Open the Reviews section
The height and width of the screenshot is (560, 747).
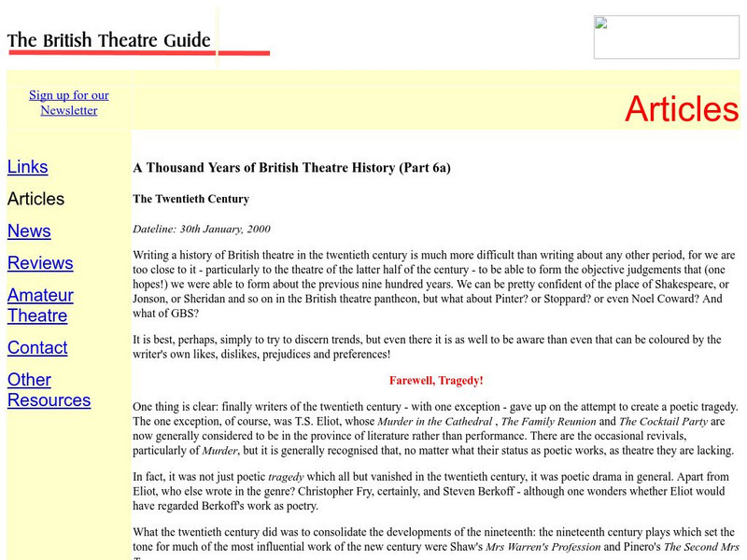click(40, 263)
